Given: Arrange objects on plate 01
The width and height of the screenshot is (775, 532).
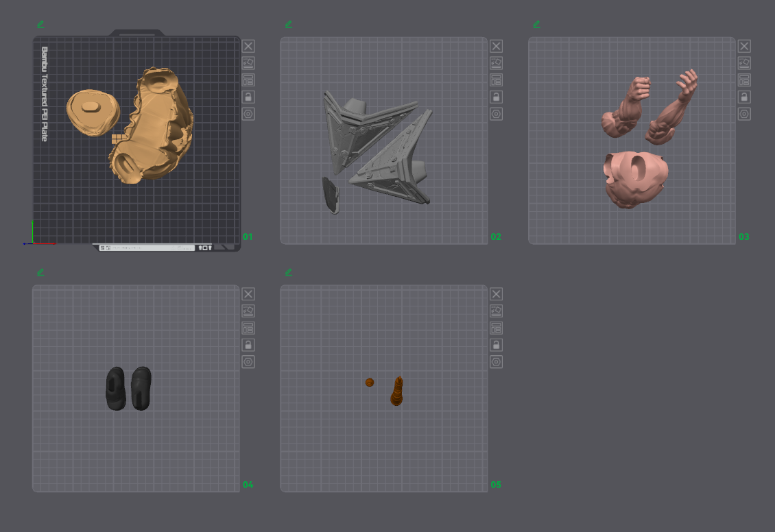Looking at the screenshot, I should [x=248, y=80].
